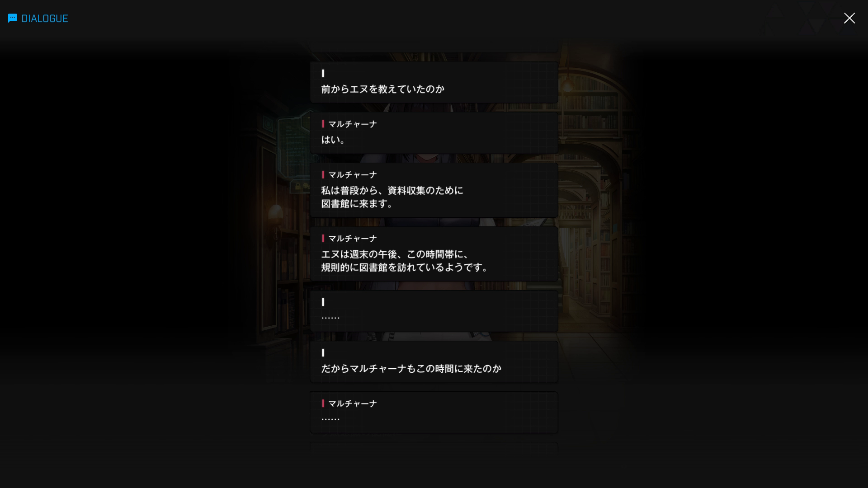868x488 pixels.
Task: Select the player's …… line below the 規則的に line
Action: [330, 318]
